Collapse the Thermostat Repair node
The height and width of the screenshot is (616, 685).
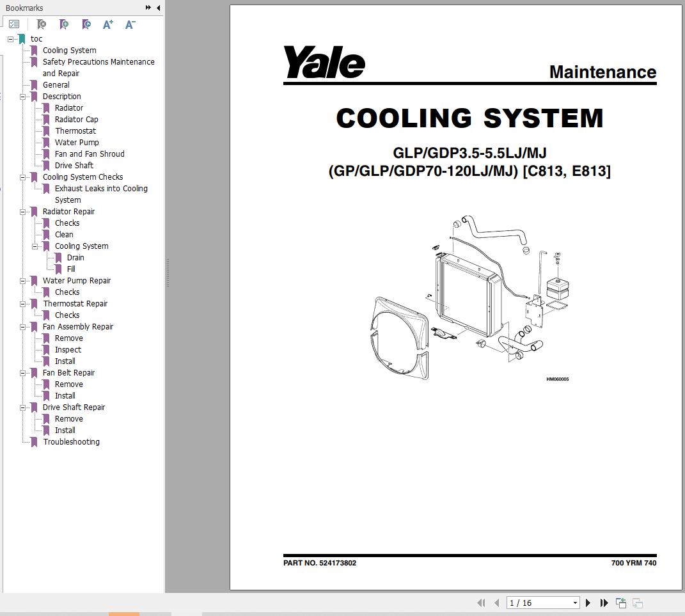click(x=22, y=304)
